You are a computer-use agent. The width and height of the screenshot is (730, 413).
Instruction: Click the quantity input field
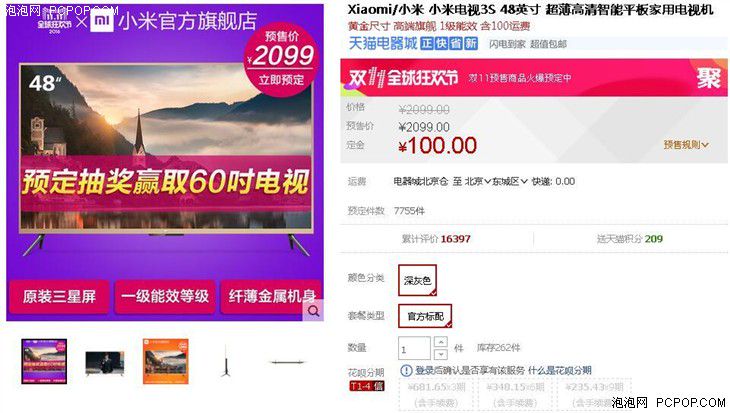click(x=414, y=348)
